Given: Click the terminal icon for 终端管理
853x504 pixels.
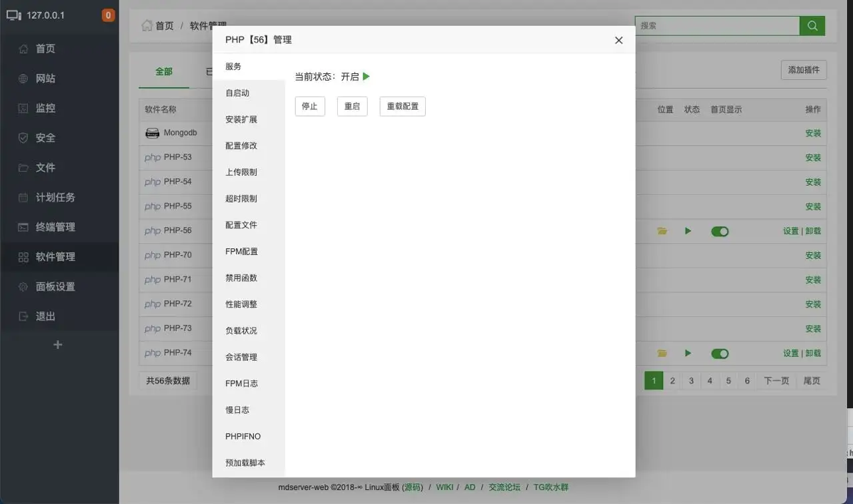Looking at the screenshot, I should click(23, 227).
